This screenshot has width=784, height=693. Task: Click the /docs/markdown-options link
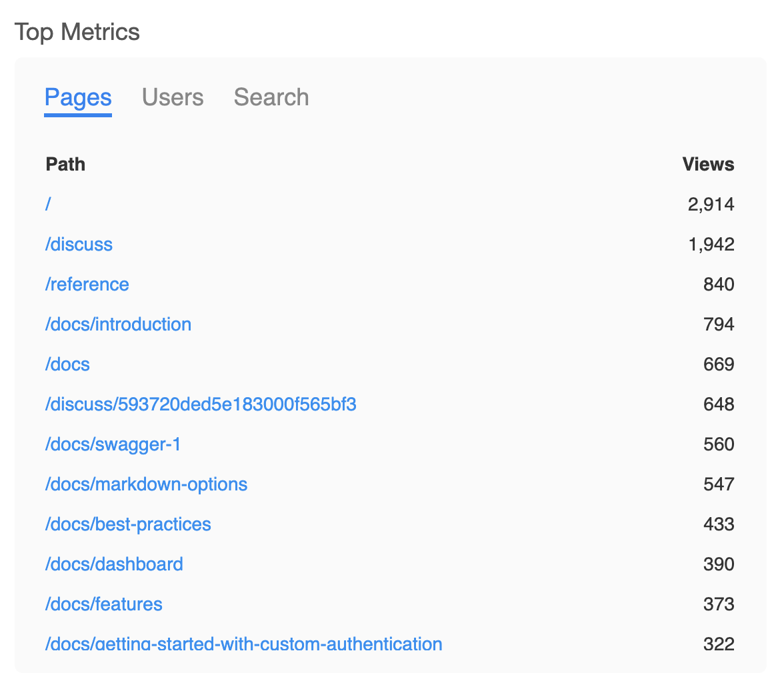click(x=146, y=484)
